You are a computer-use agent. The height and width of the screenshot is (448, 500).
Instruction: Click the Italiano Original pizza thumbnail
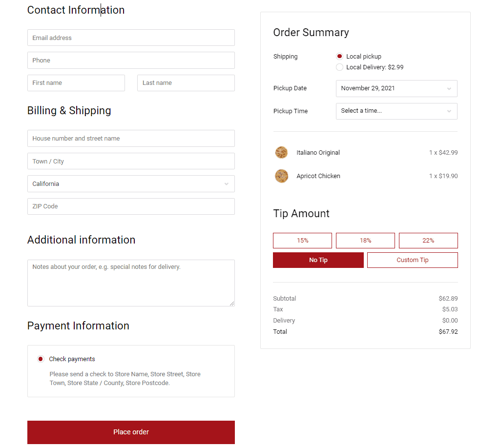pyautogui.click(x=281, y=153)
